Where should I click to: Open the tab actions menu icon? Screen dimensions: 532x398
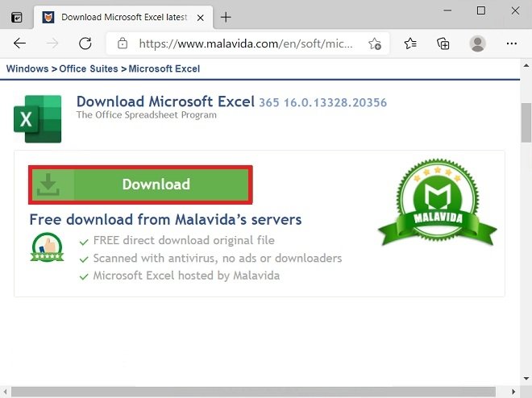[16, 17]
